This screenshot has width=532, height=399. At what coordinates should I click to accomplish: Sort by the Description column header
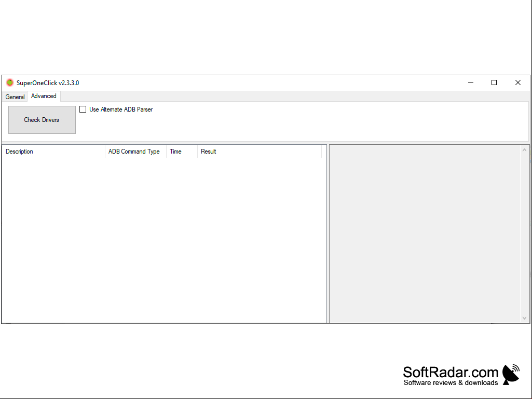(x=53, y=152)
